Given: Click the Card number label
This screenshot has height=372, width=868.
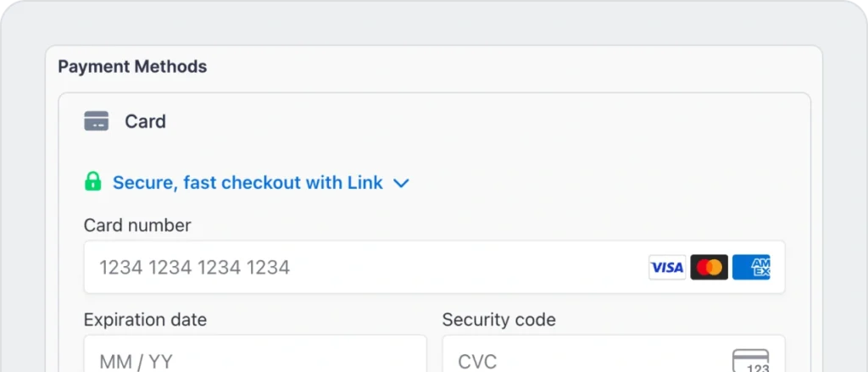Looking at the screenshot, I should click(x=137, y=225).
